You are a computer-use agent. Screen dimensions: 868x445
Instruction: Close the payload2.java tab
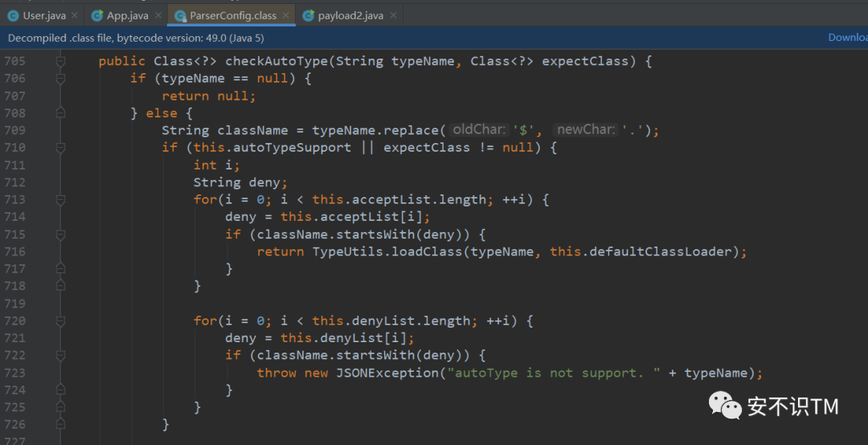[x=394, y=15]
